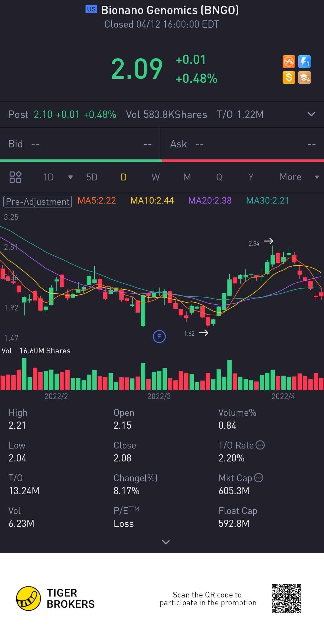Image resolution: width=324 pixels, height=644 pixels.
Task: Tap the Vol 16.60M Shares label
Action: click(x=36, y=351)
